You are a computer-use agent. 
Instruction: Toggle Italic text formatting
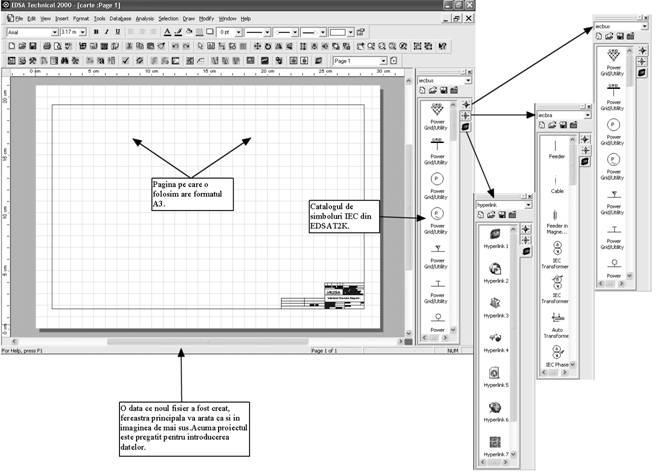tap(106, 32)
